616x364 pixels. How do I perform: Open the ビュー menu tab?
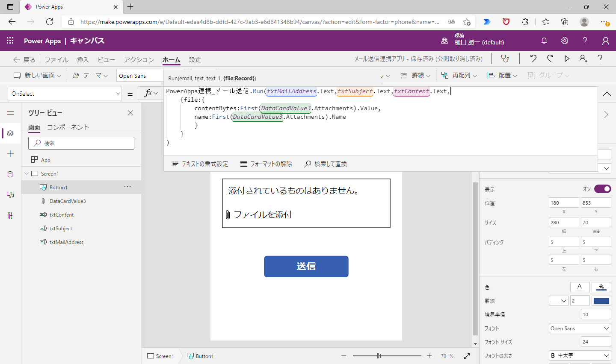click(x=106, y=60)
